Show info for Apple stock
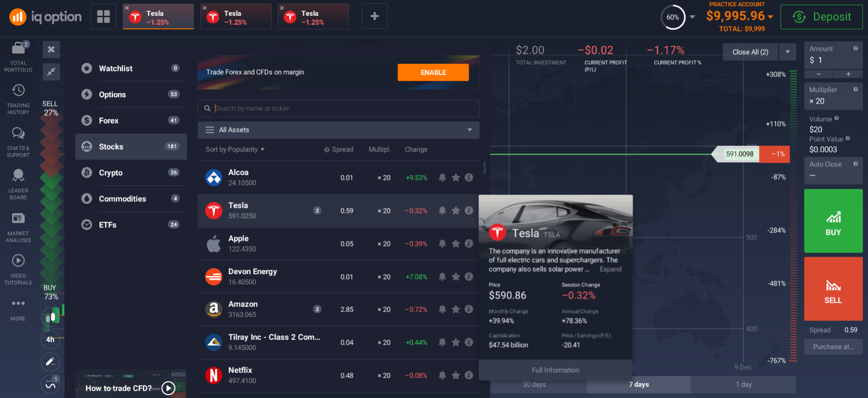The width and height of the screenshot is (868, 398). coord(469,244)
